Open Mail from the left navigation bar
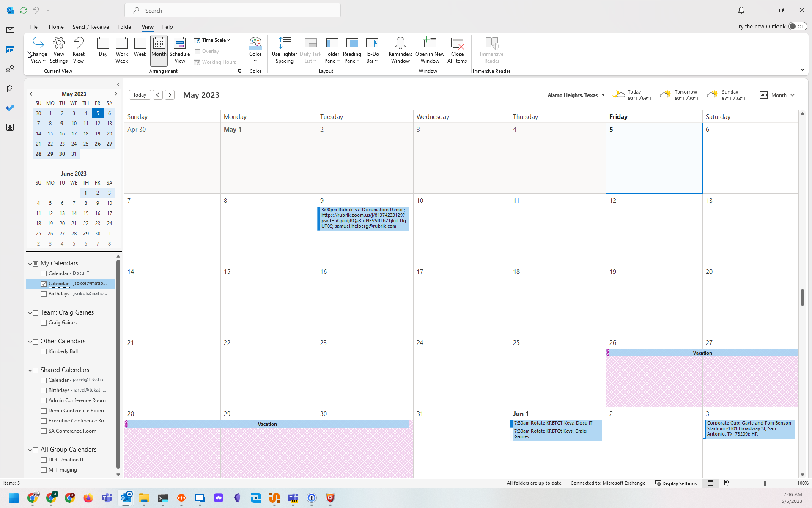The height and width of the screenshot is (508, 812). 10,30
